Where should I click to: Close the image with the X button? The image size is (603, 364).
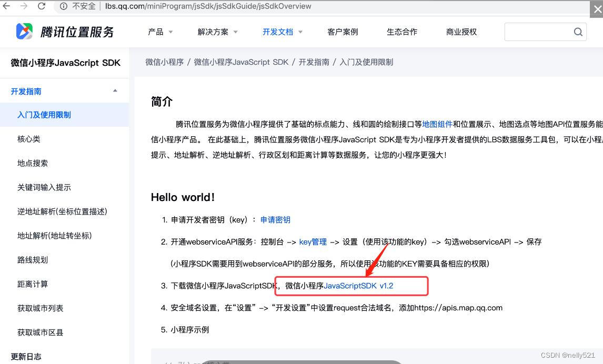click(x=597, y=9)
